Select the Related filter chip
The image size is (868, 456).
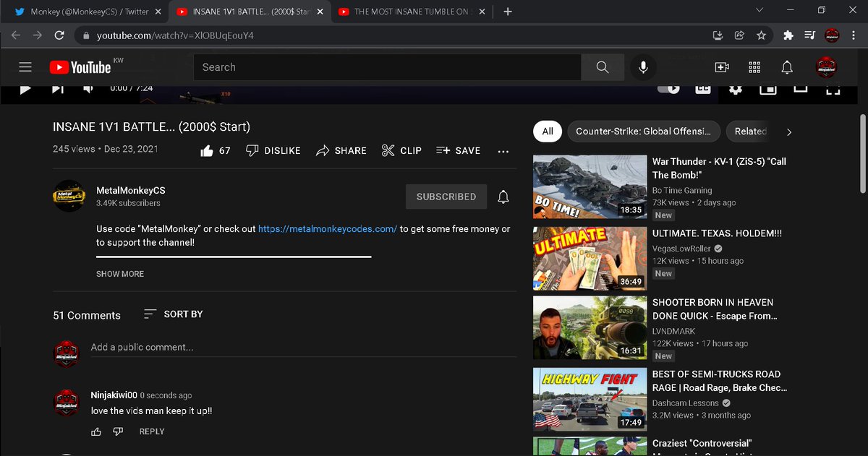(749, 131)
